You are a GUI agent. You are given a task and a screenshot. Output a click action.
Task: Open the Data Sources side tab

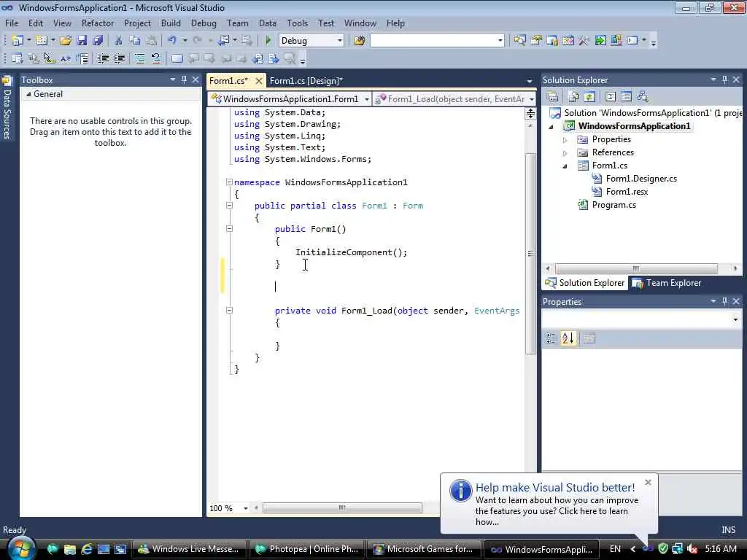click(x=7, y=108)
